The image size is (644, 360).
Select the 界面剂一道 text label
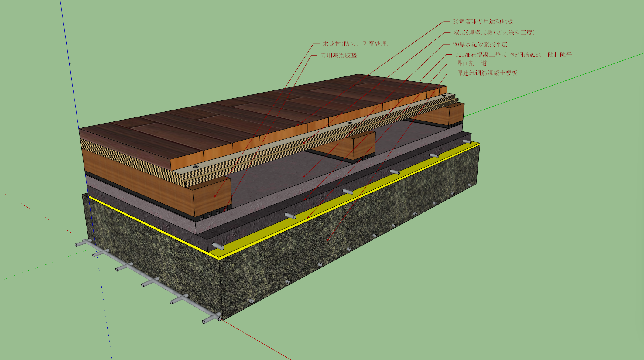pos(472,63)
